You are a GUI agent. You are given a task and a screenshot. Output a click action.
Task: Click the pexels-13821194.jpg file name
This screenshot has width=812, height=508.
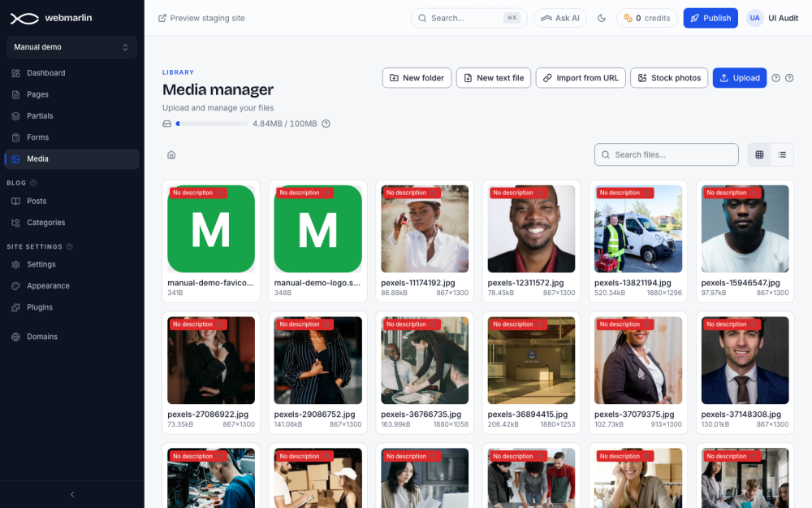633,283
